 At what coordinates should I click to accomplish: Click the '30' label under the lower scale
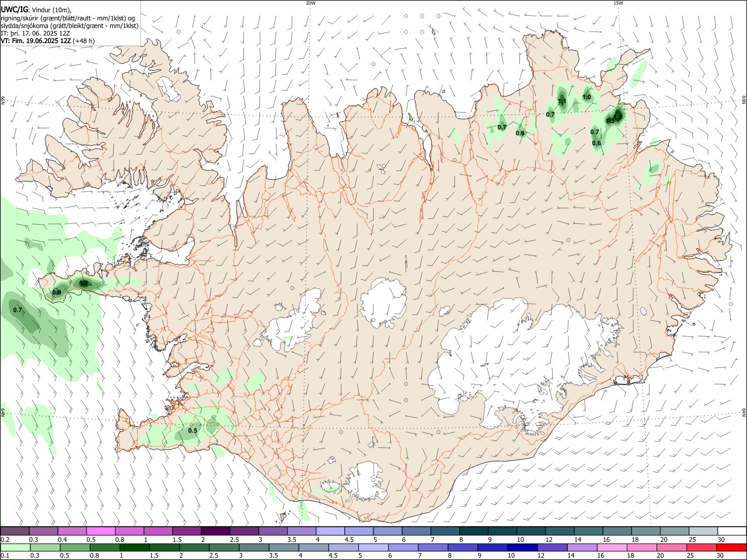720,555
